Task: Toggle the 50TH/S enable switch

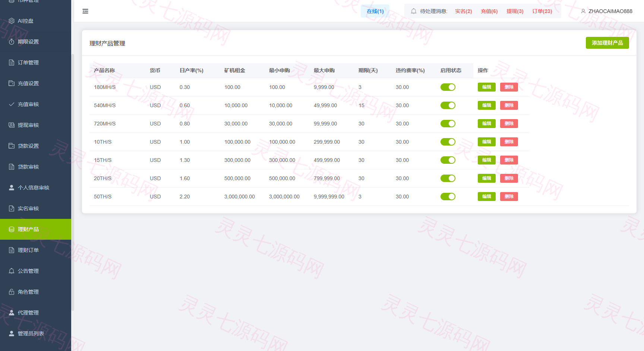Action: tap(448, 197)
